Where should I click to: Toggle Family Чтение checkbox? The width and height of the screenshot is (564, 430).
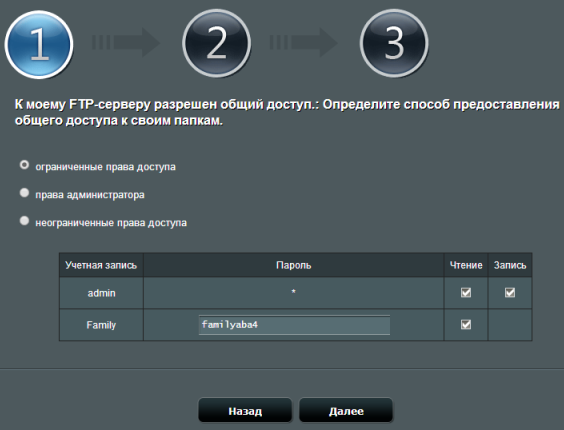pos(466,325)
